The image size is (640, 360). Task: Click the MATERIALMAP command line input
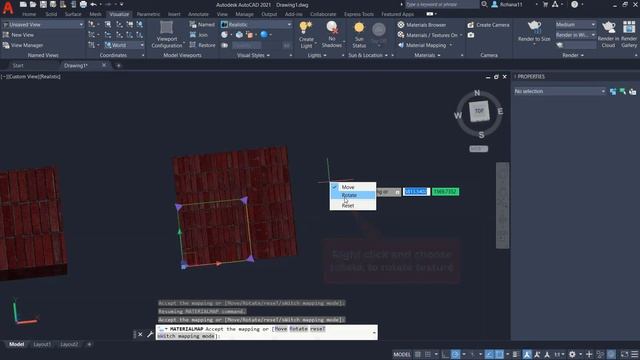267,332
